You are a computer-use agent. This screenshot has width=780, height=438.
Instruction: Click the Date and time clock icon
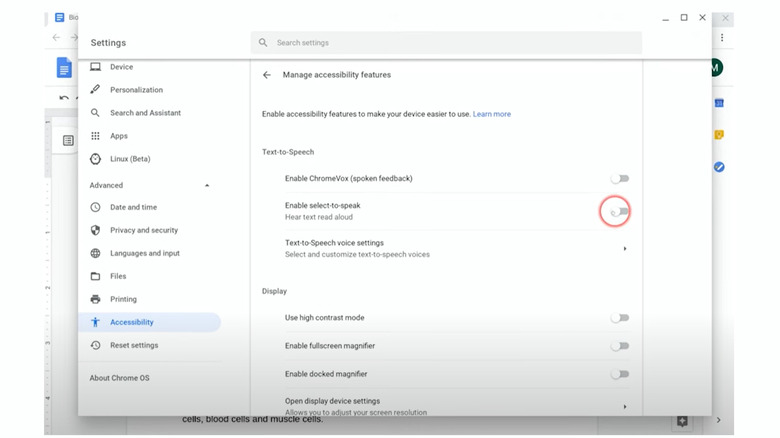coord(95,207)
